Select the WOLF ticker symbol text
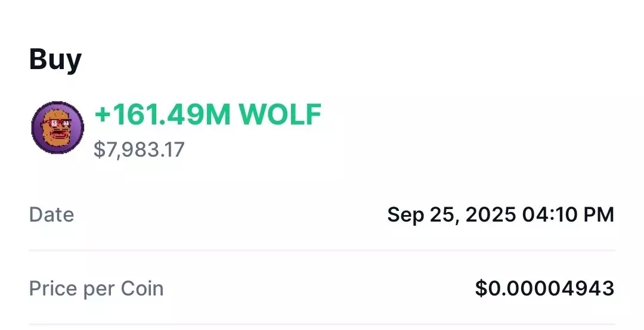 pyautogui.click(x=280, y=114)
